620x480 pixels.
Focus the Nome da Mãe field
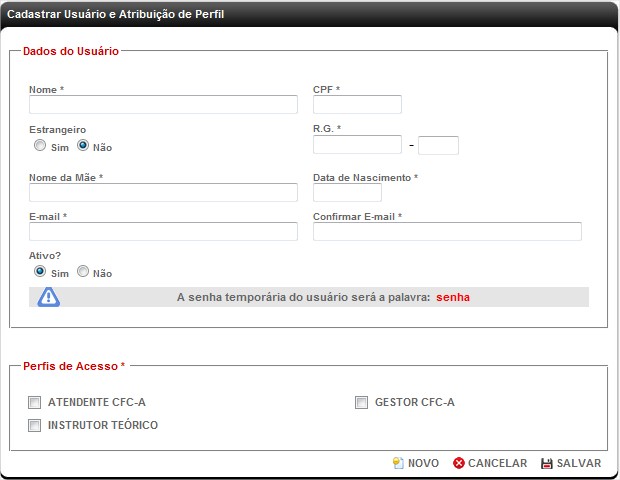point(163,192)
